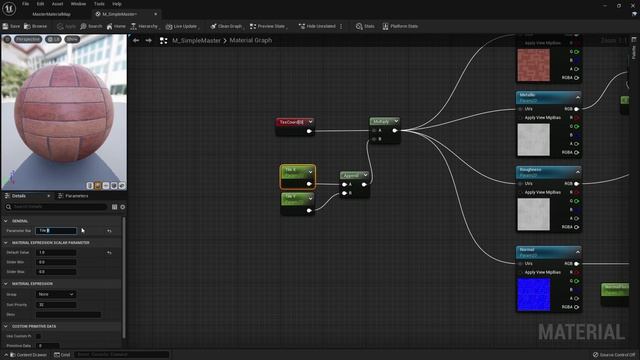Open the Window menu

coord(78,4)
